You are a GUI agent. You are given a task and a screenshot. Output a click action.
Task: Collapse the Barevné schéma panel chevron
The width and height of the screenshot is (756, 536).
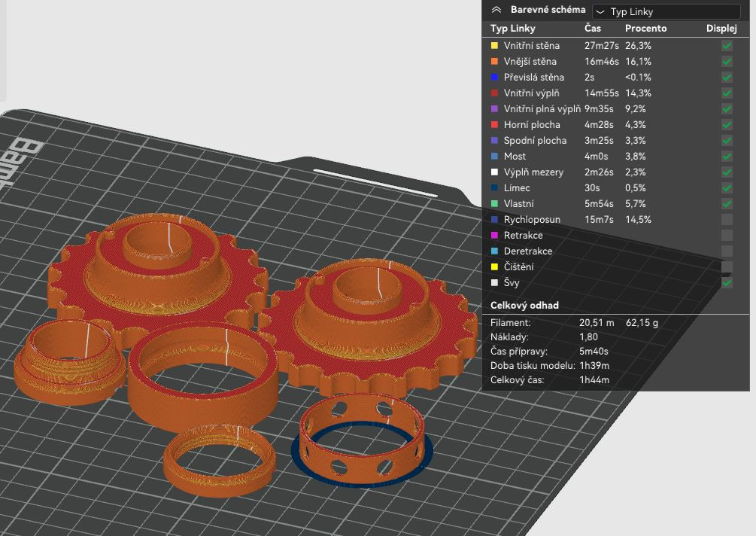[496, 10]
